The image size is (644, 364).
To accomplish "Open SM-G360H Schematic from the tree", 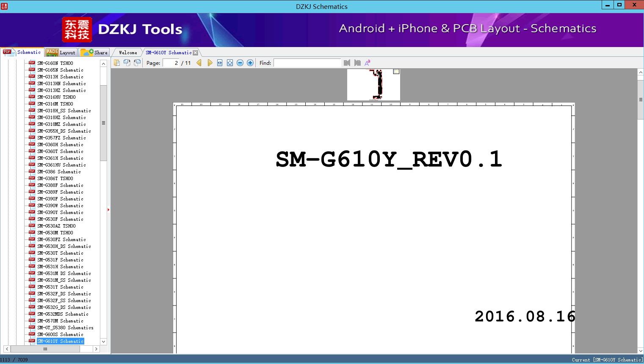I will click(x=60, y=144).
